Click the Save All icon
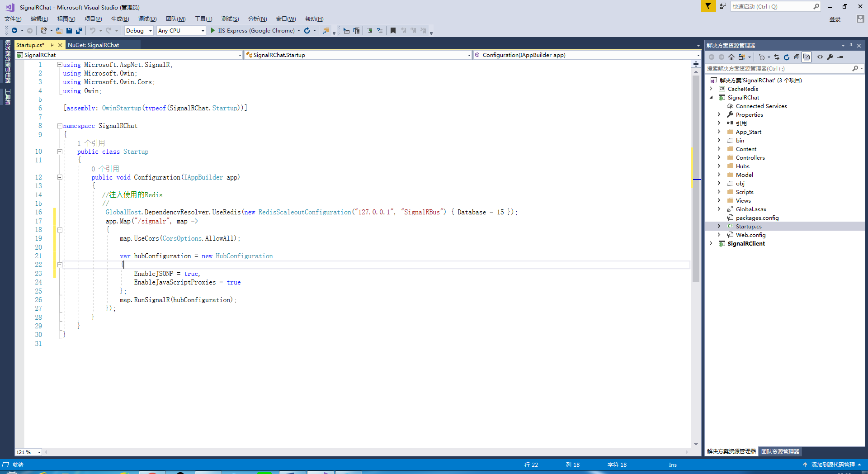 point(79,31)
